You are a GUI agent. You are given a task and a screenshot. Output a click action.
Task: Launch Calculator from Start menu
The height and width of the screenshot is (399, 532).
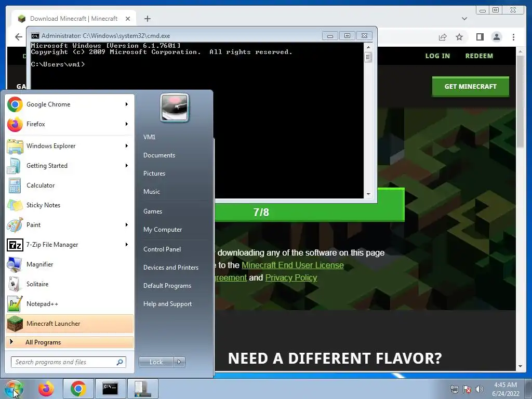tap(70, 185)
